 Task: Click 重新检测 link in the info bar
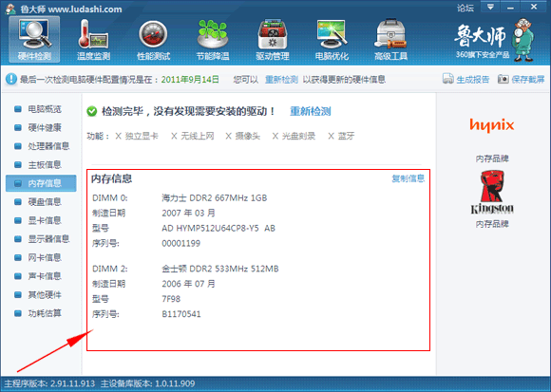[x=281, y=80]
